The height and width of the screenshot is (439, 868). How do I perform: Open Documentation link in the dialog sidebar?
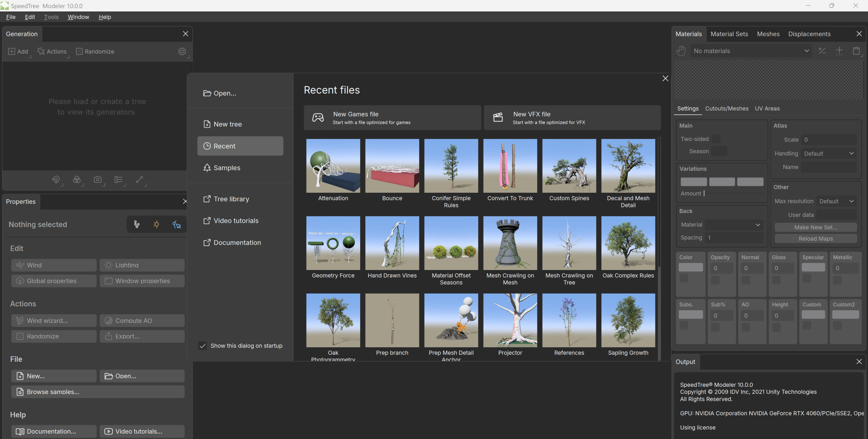(232, 243)
